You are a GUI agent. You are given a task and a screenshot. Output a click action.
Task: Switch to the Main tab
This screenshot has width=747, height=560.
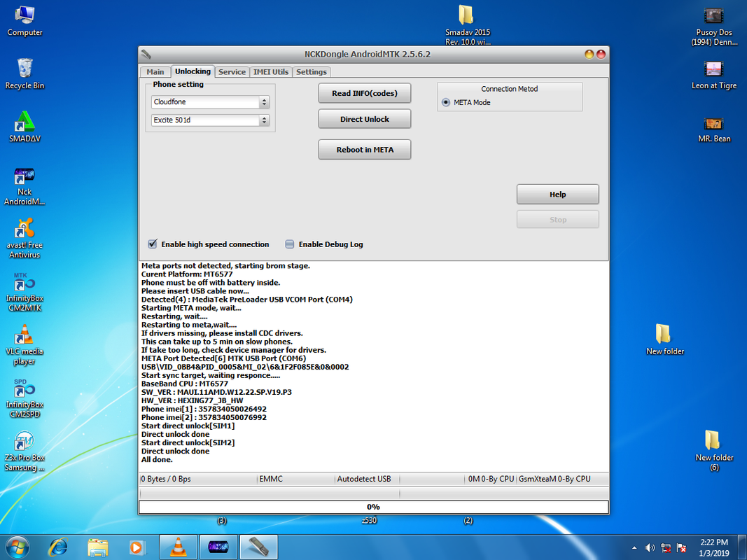point(155,72)
